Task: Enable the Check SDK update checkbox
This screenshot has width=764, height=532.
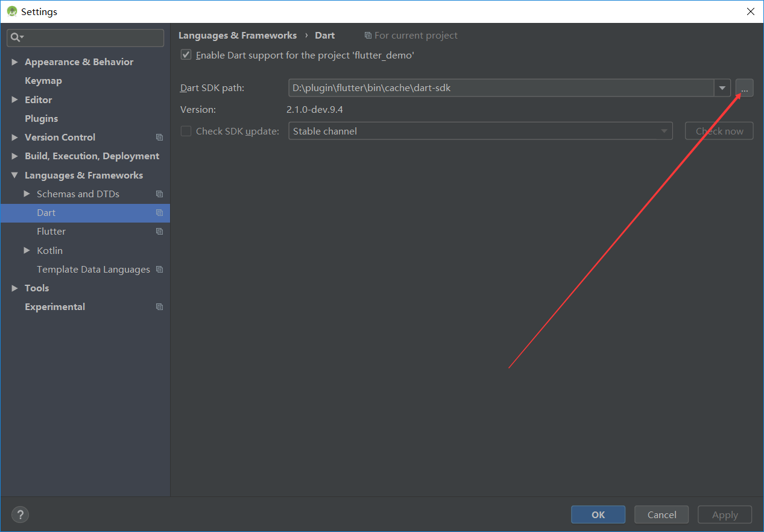Action: (186, 131)
